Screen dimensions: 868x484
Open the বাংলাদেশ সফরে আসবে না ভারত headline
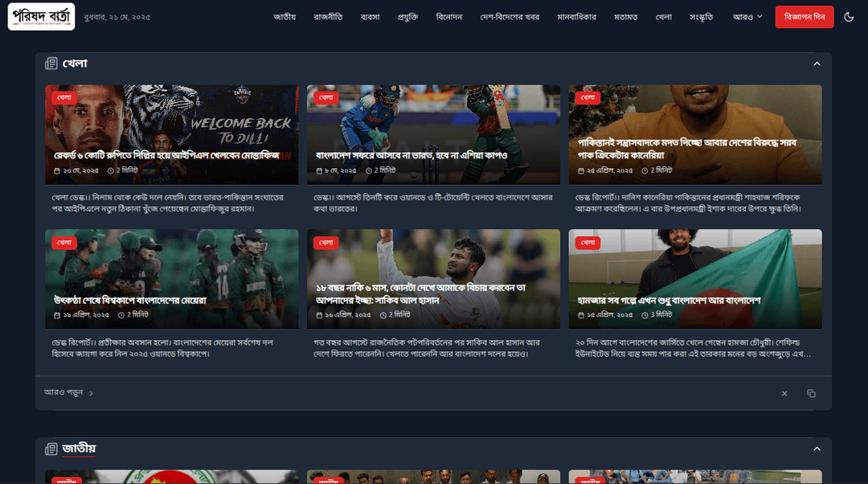(411, 155)
